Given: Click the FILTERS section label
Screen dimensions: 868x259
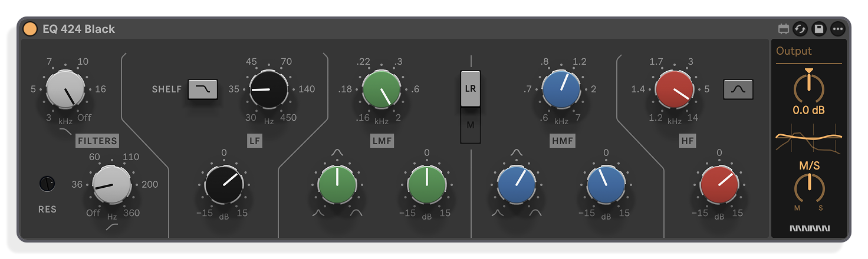Looking at the screenshot, I should 97,141.
